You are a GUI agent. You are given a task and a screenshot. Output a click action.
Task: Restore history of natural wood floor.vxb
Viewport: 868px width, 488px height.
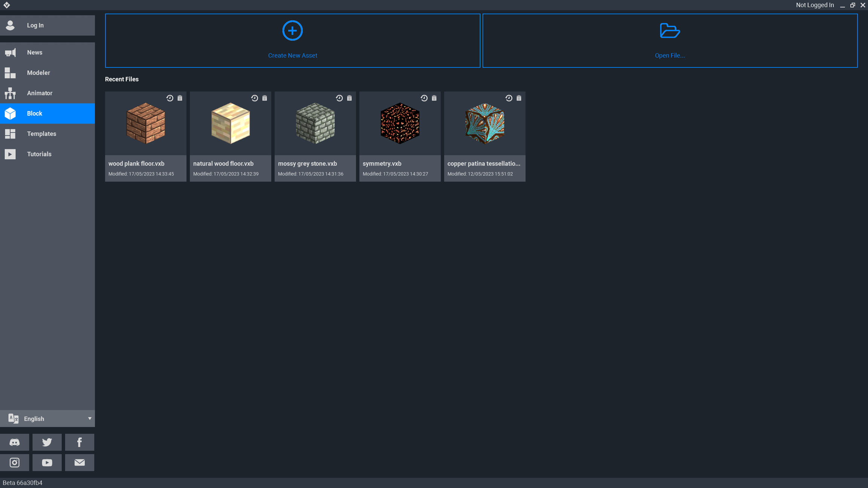[255, 98]
